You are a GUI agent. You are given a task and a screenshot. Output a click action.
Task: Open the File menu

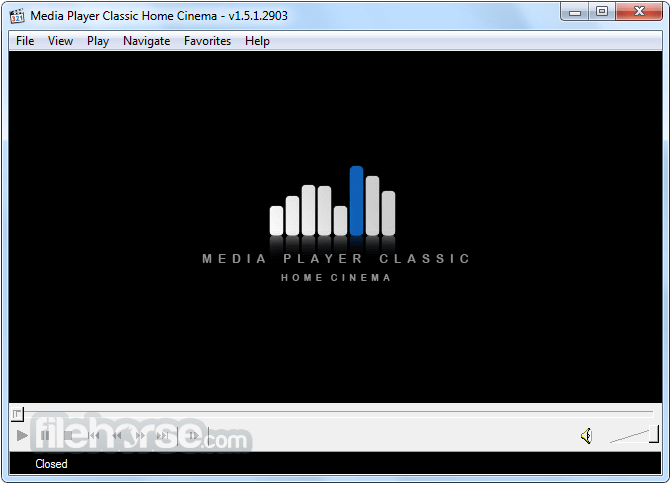pos(25,41)
